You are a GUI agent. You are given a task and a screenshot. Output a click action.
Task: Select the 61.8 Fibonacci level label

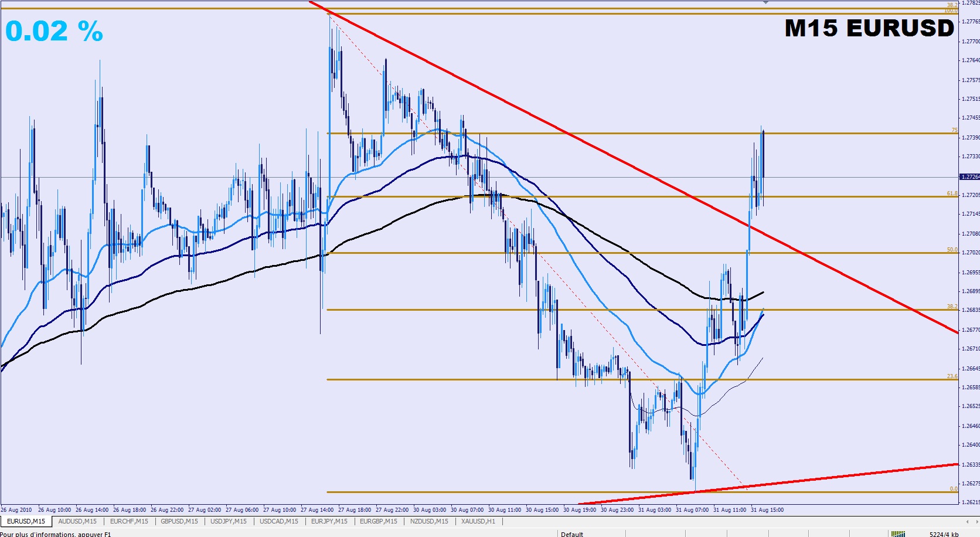(x=952, y=193)
